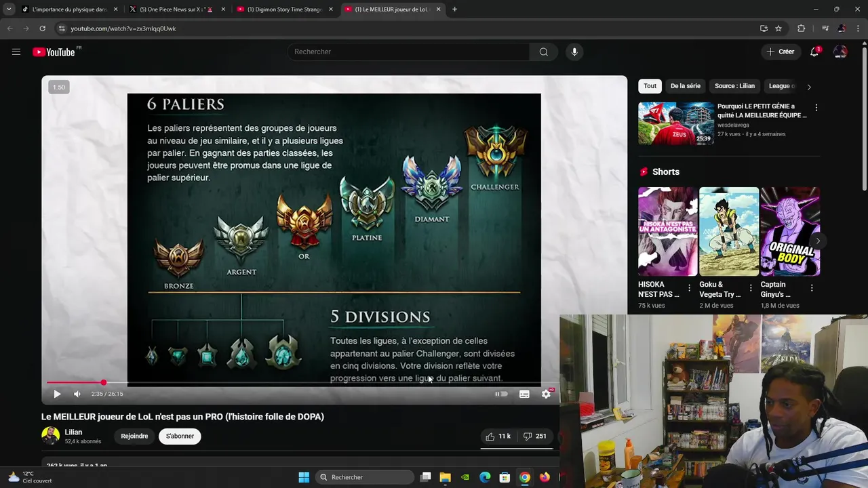Select the De la série filter chip
This screenshot has height=488, width=868.
(x=686, y=86)
